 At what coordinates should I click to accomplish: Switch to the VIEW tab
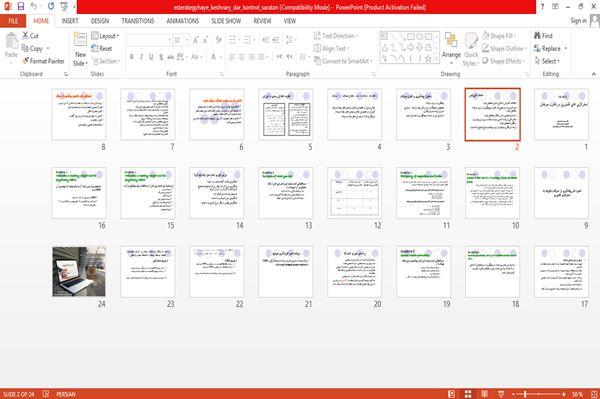click(290, 21)
